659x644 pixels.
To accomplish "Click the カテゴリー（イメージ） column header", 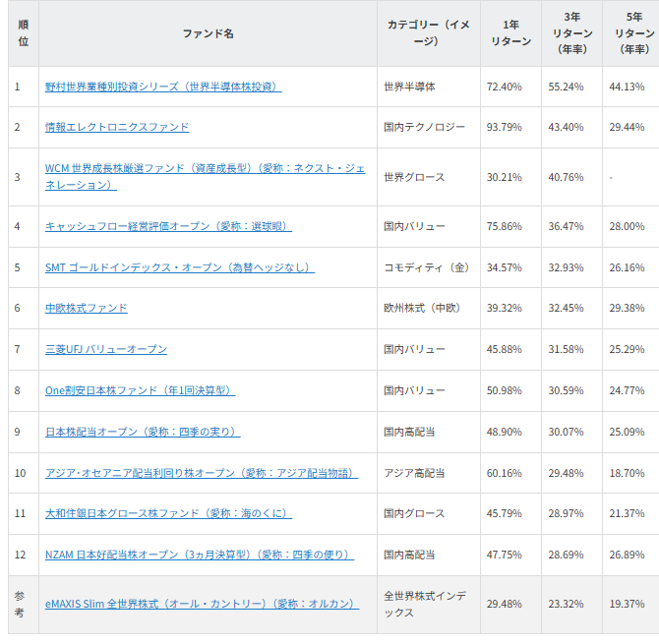I will [428, 33].
